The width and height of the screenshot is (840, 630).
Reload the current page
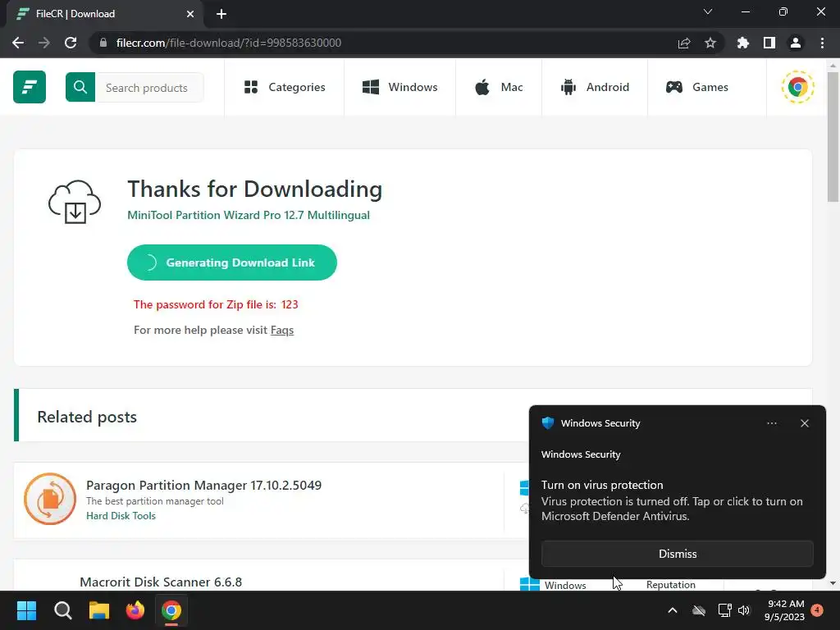point(71,43)
